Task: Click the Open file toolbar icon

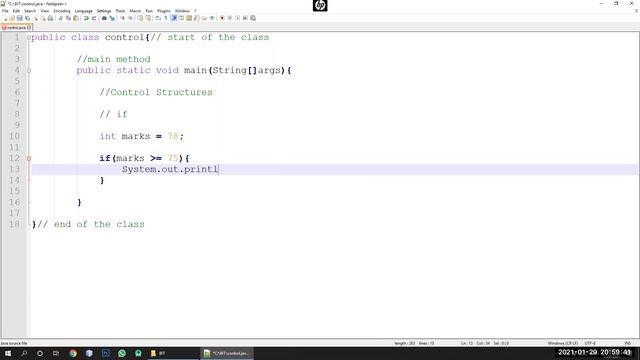Action: click(12, 18)
